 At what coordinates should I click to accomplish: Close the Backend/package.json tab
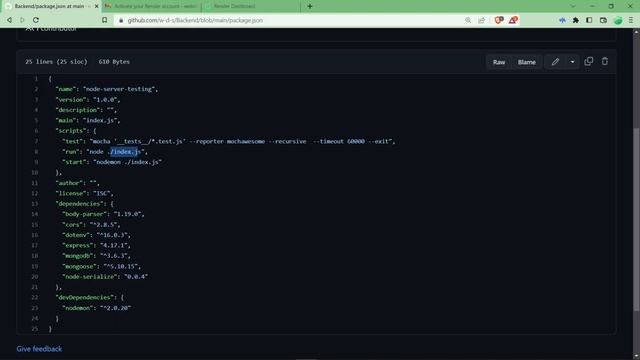pos(96,6)
